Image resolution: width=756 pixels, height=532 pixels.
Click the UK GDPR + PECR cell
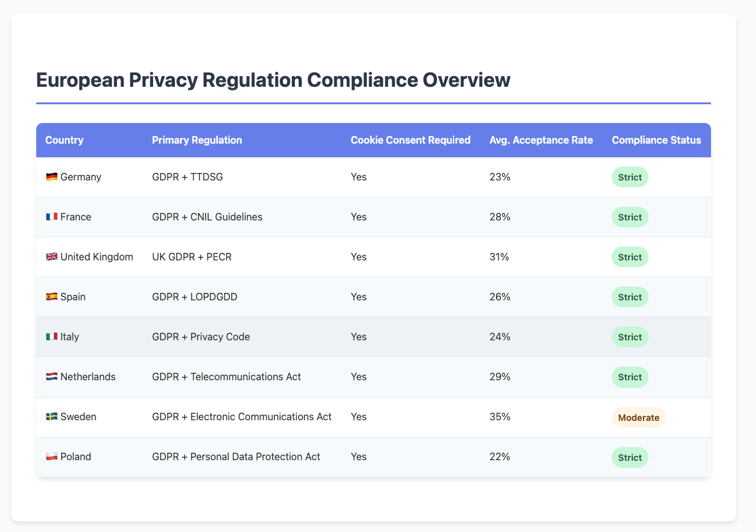coord(192,257)
